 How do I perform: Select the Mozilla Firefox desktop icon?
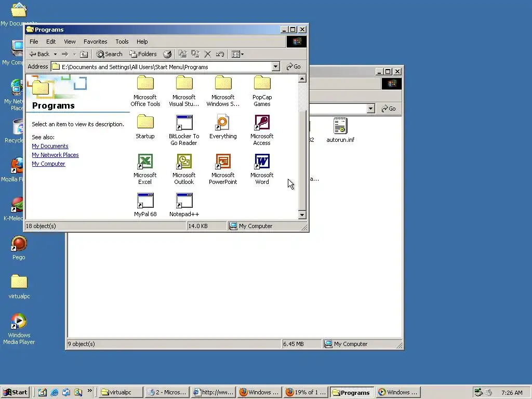tap(16, 170)
